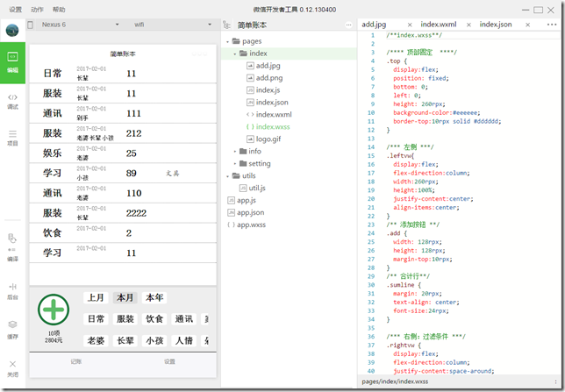
Task: Filter by 上月 last month
Action: [x=96, y=297]
